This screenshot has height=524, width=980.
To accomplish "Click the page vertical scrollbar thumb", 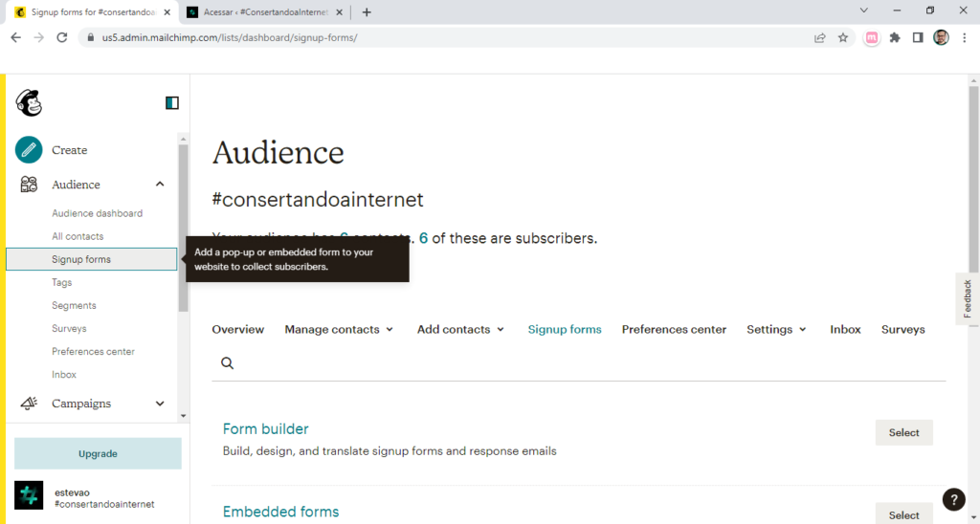I will pyautogui.click(x=973, y=179).
